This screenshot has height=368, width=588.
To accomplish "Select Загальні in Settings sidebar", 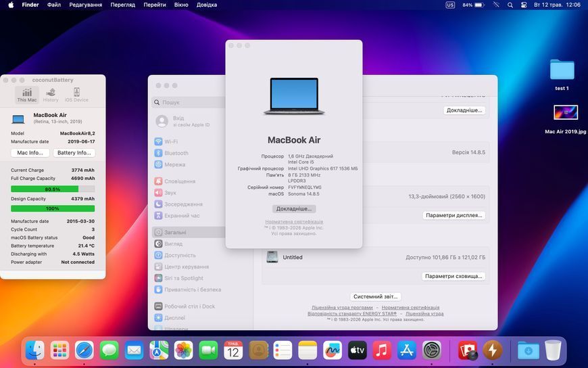I will (189, 232).
